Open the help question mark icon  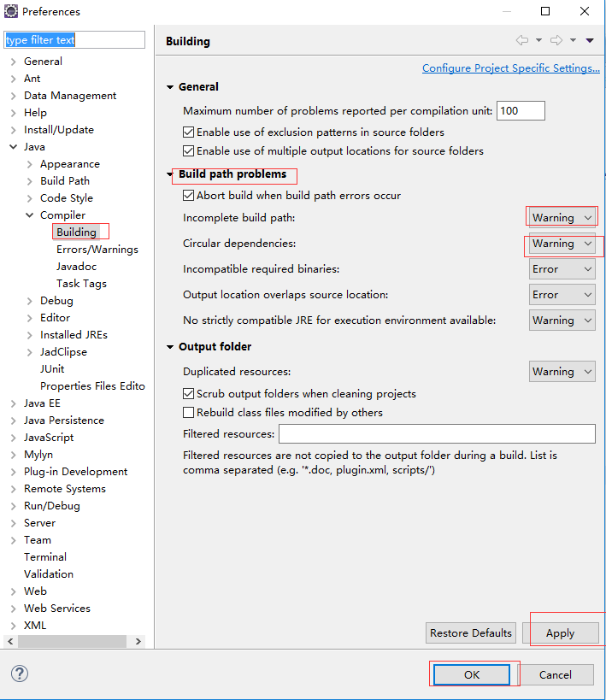coord(20,674)
